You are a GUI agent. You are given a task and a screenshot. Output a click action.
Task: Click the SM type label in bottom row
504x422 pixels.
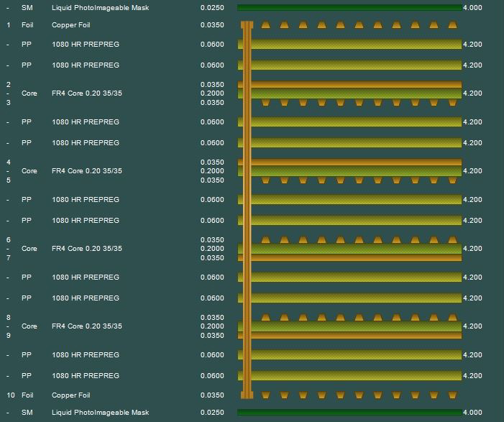tap(27, 413)
